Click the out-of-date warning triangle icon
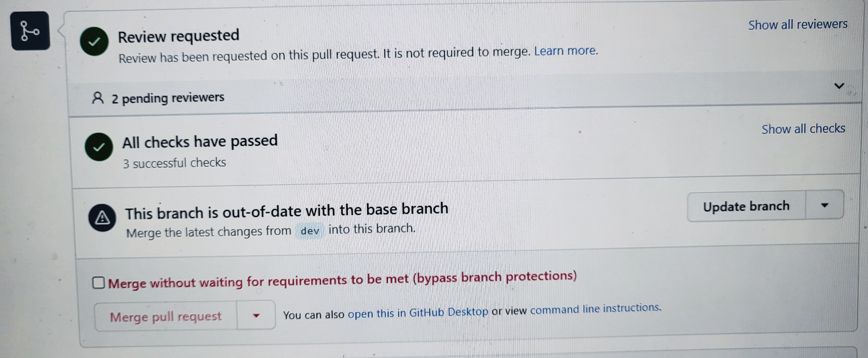This screenshot has width=868, height=358. [102, 218]
